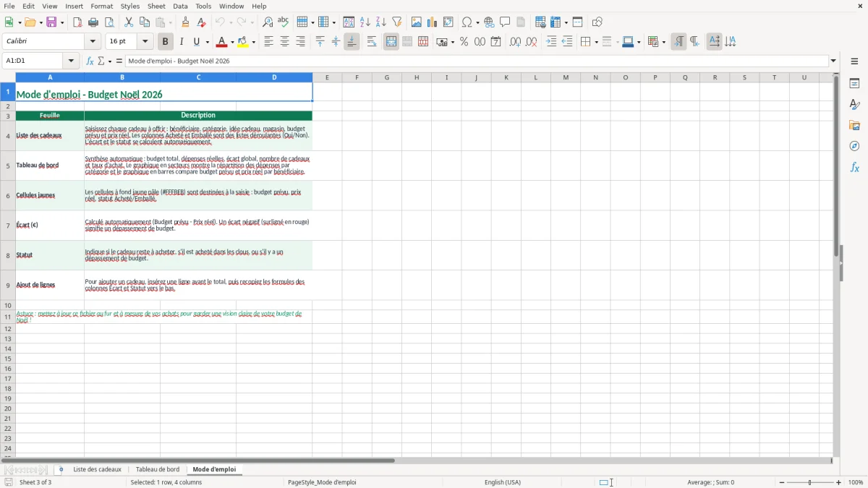Click the Sort Ascending icon
Image resolution: width=868 pixels, height=488 pixels.
[365, 22]
